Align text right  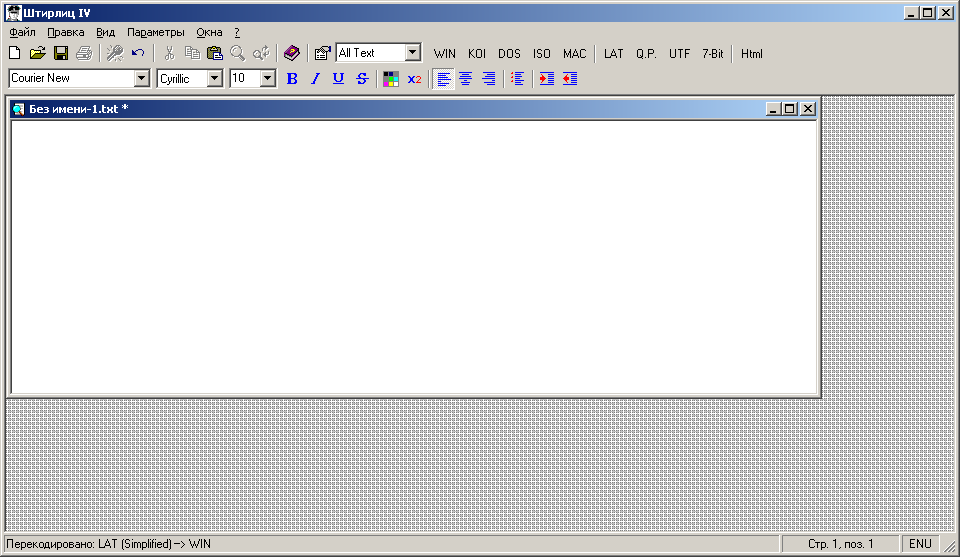(x=489, y=78)
